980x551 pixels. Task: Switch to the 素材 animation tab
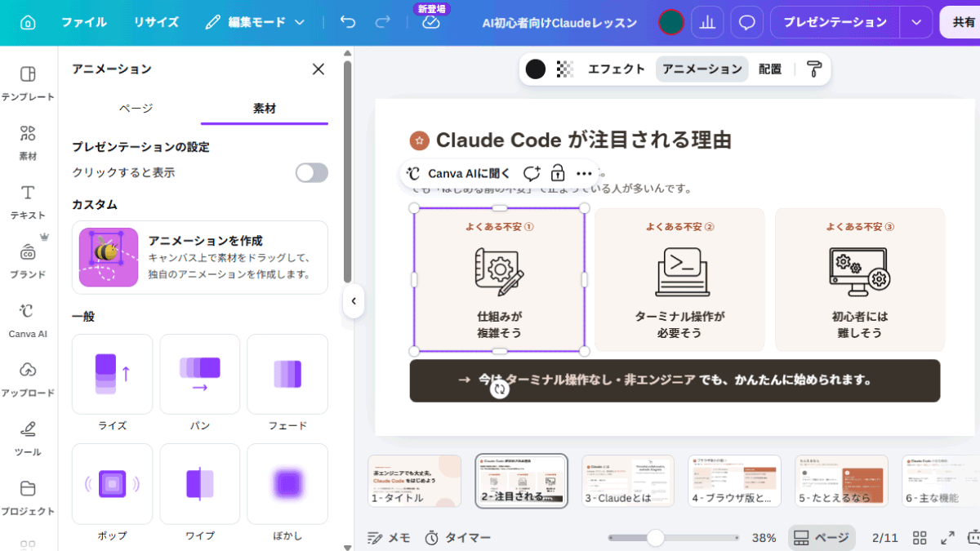click(x=265, y=108)
